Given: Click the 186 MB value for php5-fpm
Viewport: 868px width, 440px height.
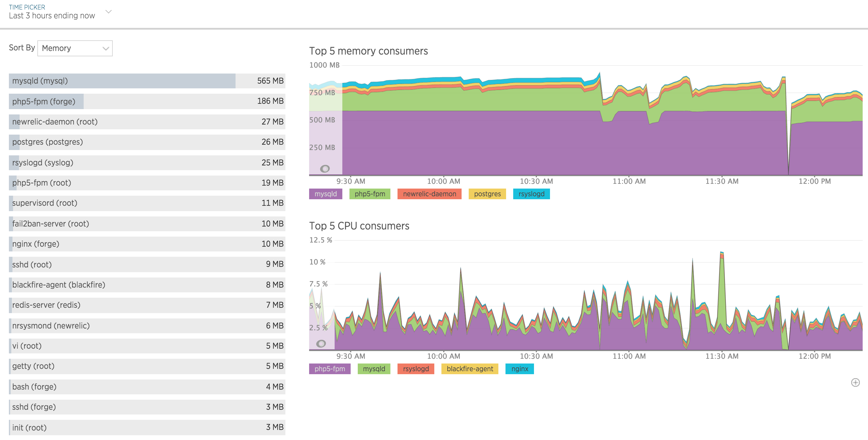Looking at the screenshot, I should coord(270,101).
